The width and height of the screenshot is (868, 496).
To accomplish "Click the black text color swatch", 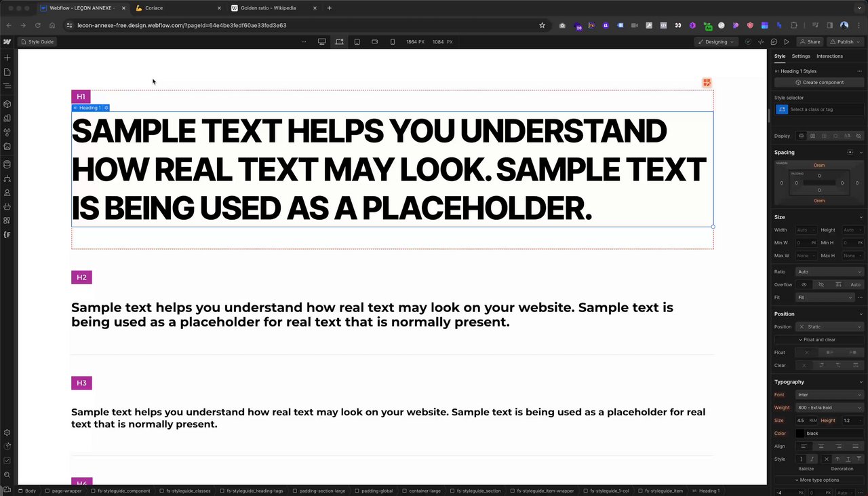I will coord(800,433).
